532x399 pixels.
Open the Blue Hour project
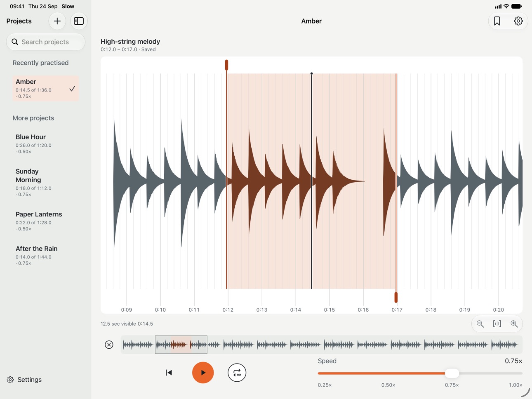45,143
